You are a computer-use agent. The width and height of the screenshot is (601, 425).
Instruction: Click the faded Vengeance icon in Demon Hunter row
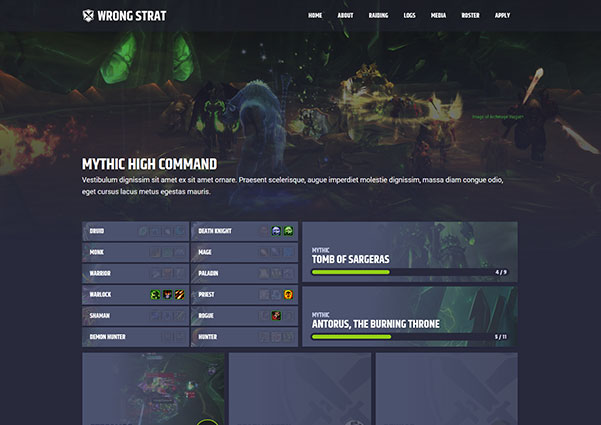tap(180, 336)
